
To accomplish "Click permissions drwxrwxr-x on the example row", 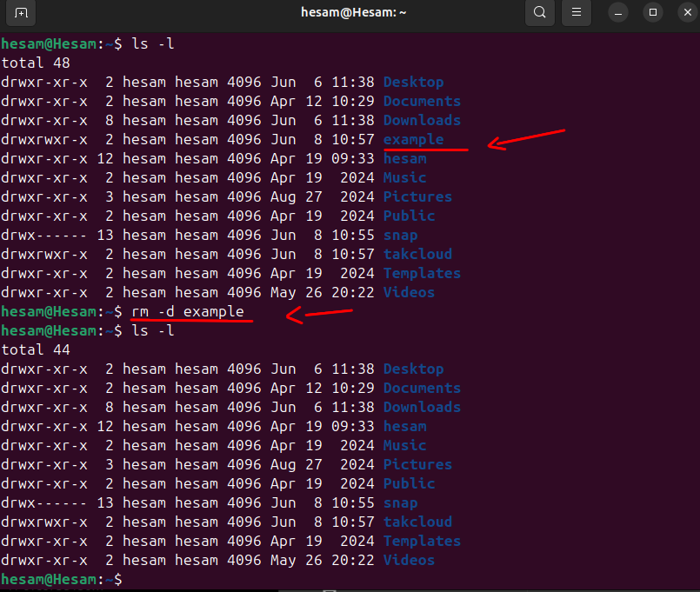I will tap(44, 140).
